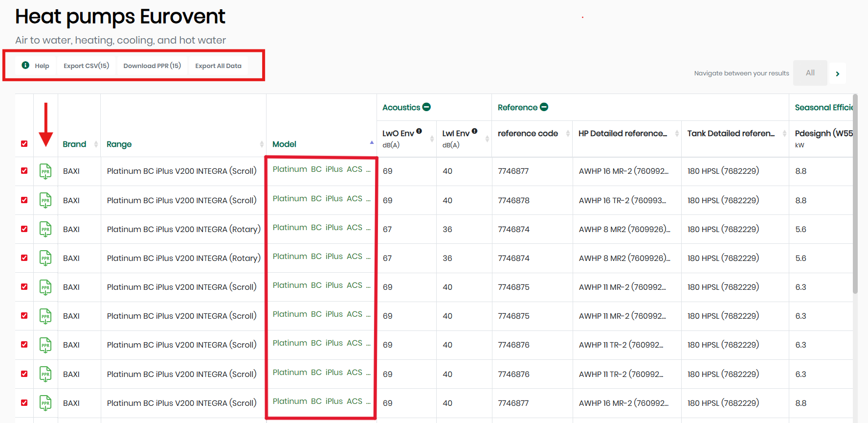This screenshot has width=868, height=423.
Task: Open PPR icon in first 7746875 row
Action: click(45, 287)
